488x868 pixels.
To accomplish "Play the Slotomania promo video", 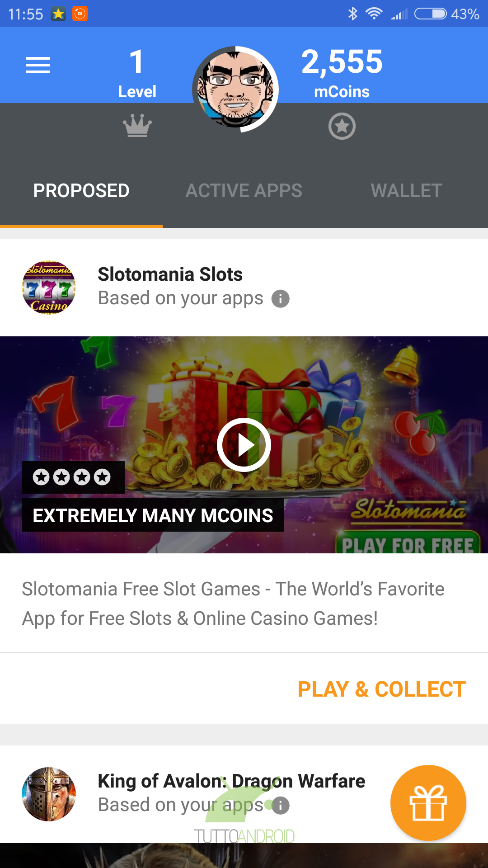I will 244,445.
